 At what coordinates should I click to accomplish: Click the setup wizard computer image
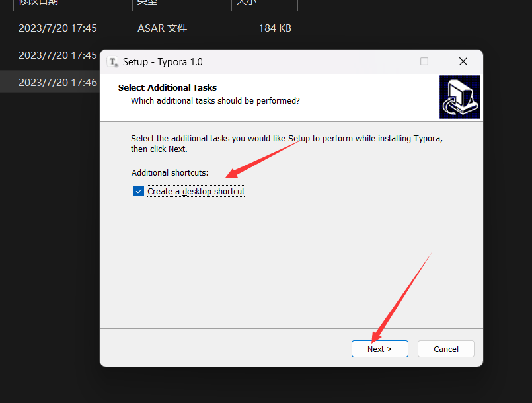pyautogui.click(x=460, y=97)
